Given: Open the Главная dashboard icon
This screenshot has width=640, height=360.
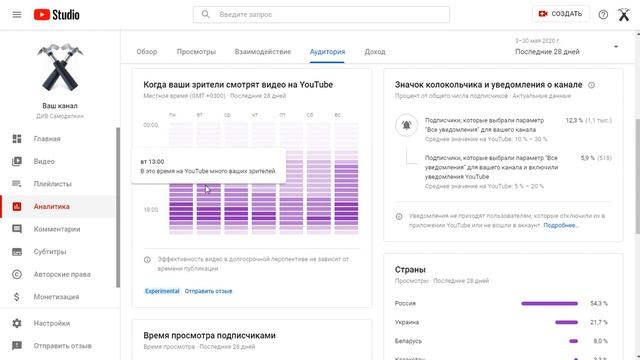Looking at the screenshot, I should [x=17, y=139].
